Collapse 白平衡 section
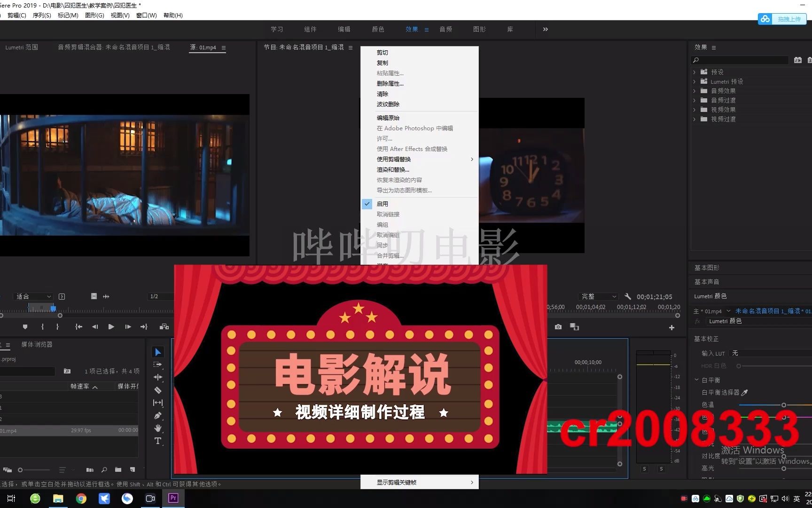This screenshot has width=812, height=508. coord(696,380)
